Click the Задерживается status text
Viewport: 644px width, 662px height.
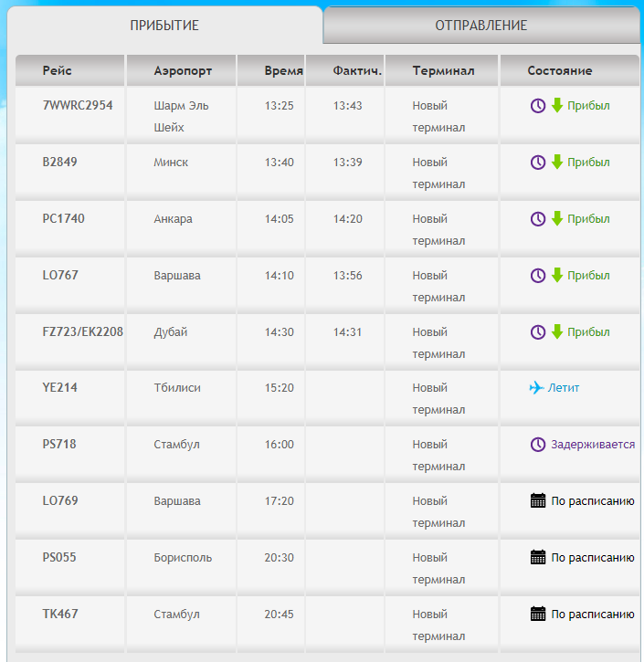593,444
